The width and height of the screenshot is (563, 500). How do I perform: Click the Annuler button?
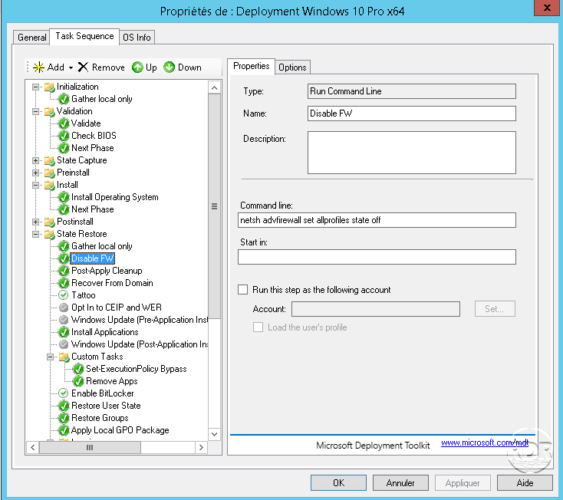pyautogui.click(x=400, y=483)
